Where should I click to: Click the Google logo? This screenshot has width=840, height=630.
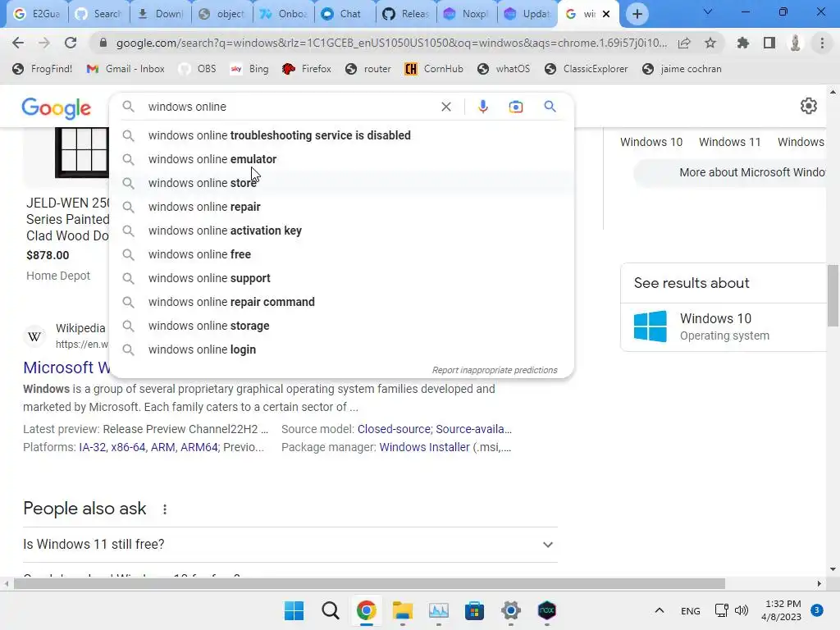(x=57, y=108)
